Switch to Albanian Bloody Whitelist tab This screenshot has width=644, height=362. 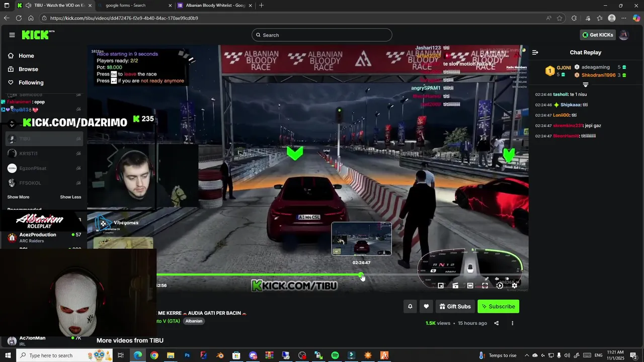point(215,6)
